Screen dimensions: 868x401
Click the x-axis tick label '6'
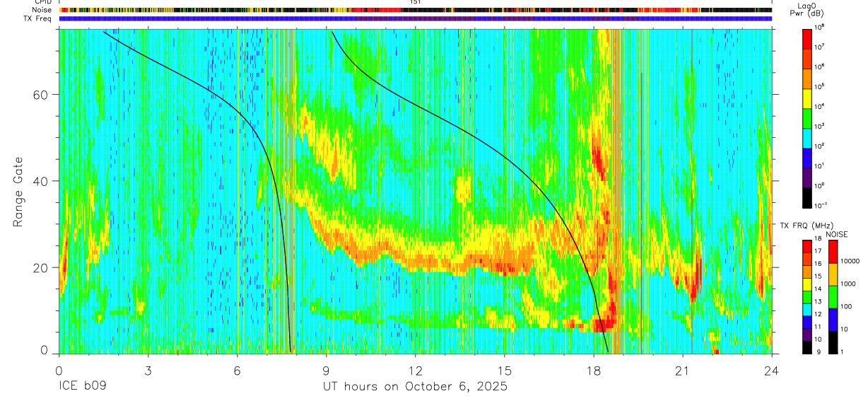point(237,371)
